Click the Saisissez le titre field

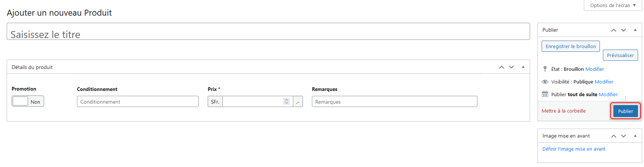(268, 31)
